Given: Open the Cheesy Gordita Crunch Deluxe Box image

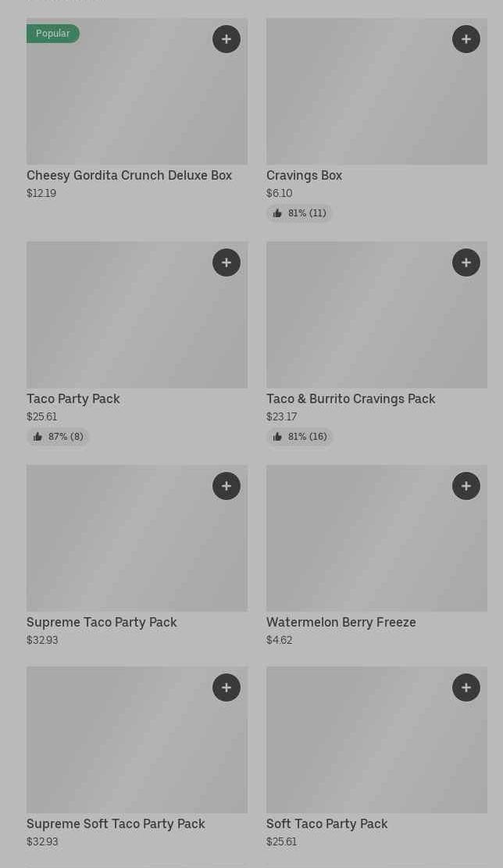Looking at the screenshot, I should tap(137, 102).
